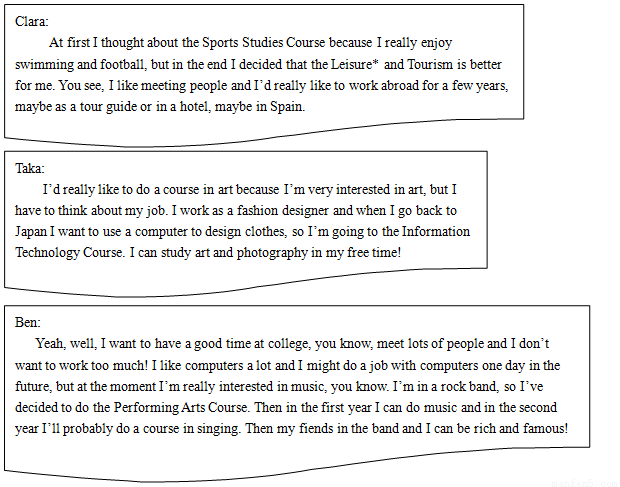Click the phrase "Performing Arts Course"
The width and height of the screenshot is (620, 487).
point(181,407)
